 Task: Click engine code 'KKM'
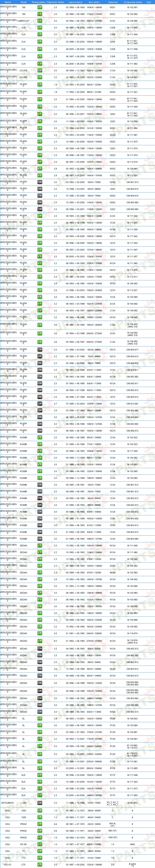[132, 844]
